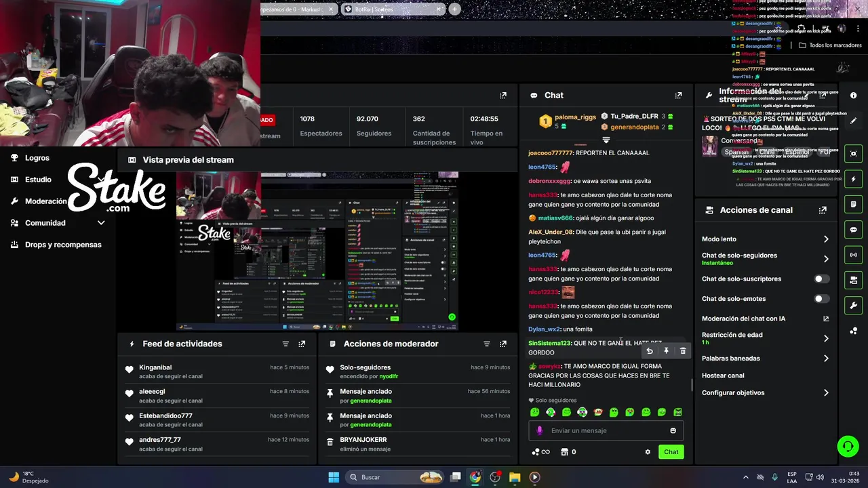Expand Restricción de edad options

(826, 338)
